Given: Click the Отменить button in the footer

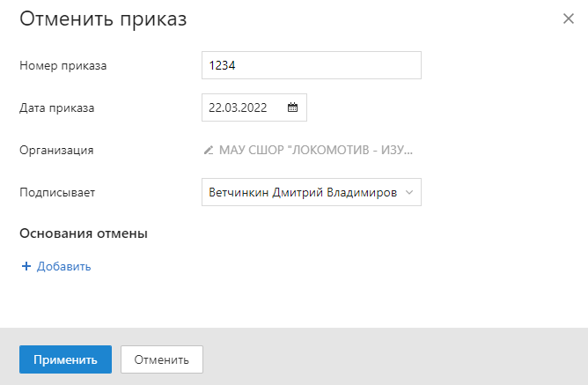Looking at the screenshot, I should 162,359.
